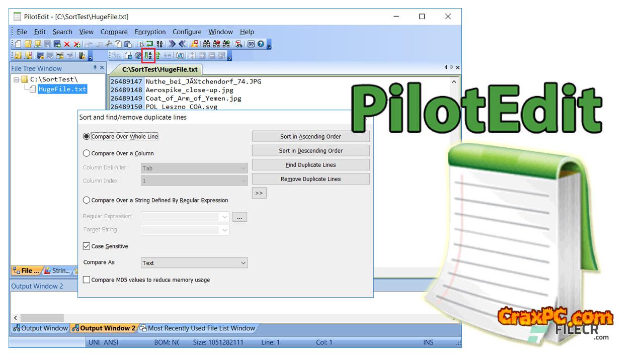Screen dimensions: 644x362
Task: Click the grayed-out floppy Save icon
Action: pos(47,44)
